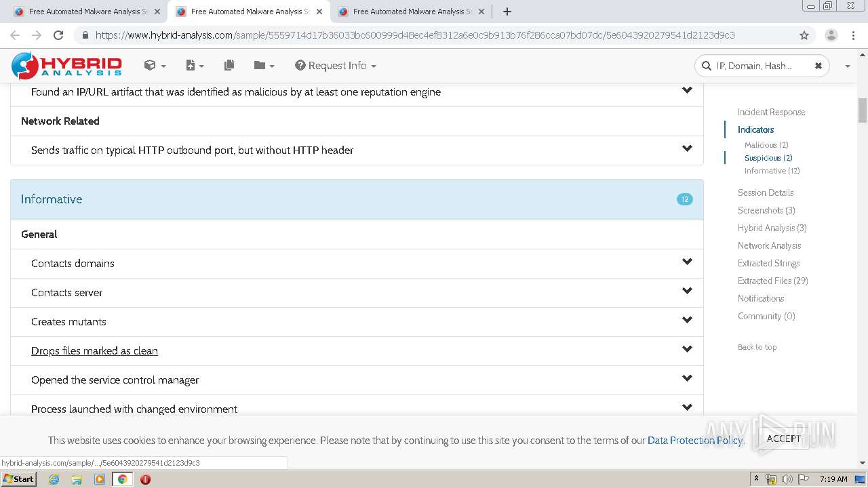868x488 pixels.
Task: Jump to Incident Response section
Action: click(771, 113)
